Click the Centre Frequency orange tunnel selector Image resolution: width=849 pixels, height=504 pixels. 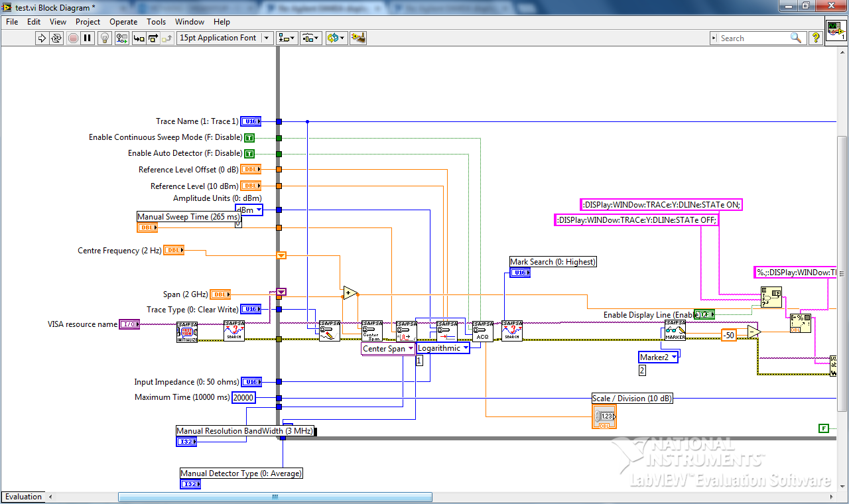click(281, 255)
